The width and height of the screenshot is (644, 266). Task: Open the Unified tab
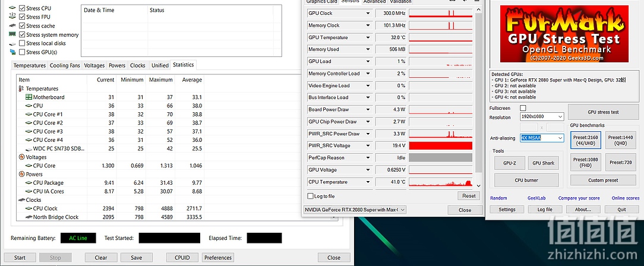pyautogui.click(x=160, y=65)
